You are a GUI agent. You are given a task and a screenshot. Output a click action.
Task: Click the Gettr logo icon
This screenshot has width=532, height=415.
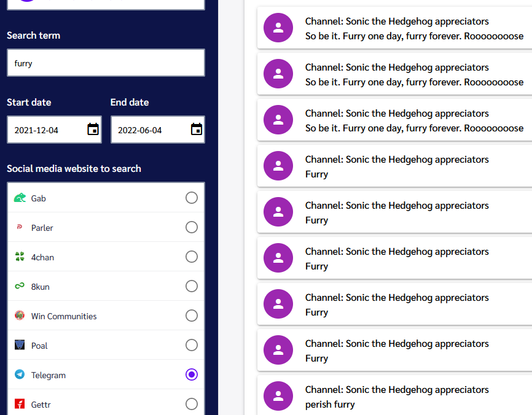[20, 404]
